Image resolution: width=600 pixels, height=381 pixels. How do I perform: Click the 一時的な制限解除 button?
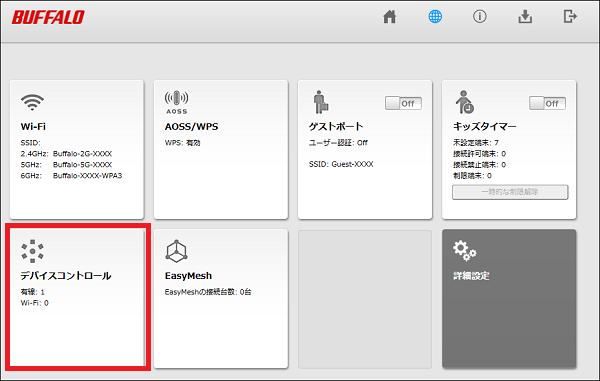pos(510,192)
